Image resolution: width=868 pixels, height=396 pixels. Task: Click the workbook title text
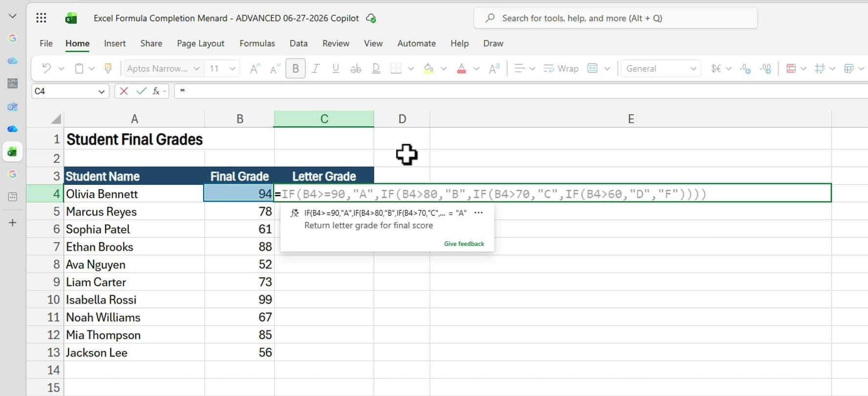[x=226, y=18]
